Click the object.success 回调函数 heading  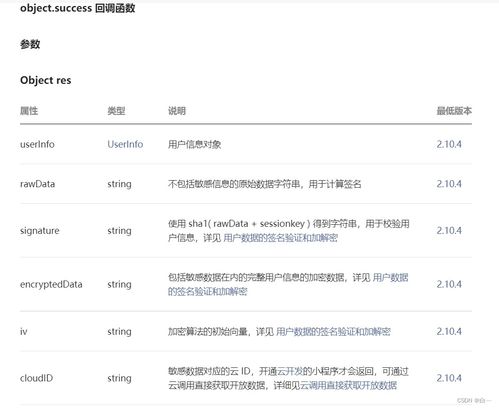point(78,8)
